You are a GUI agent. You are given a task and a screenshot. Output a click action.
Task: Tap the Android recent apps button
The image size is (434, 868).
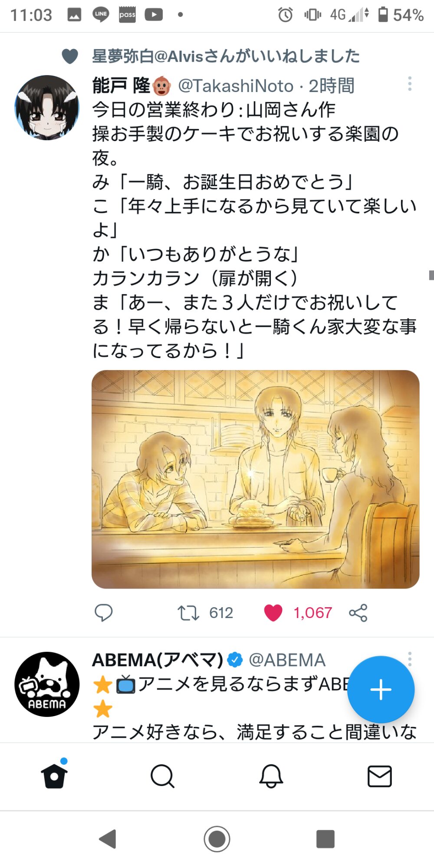click(x=325, y=838)
